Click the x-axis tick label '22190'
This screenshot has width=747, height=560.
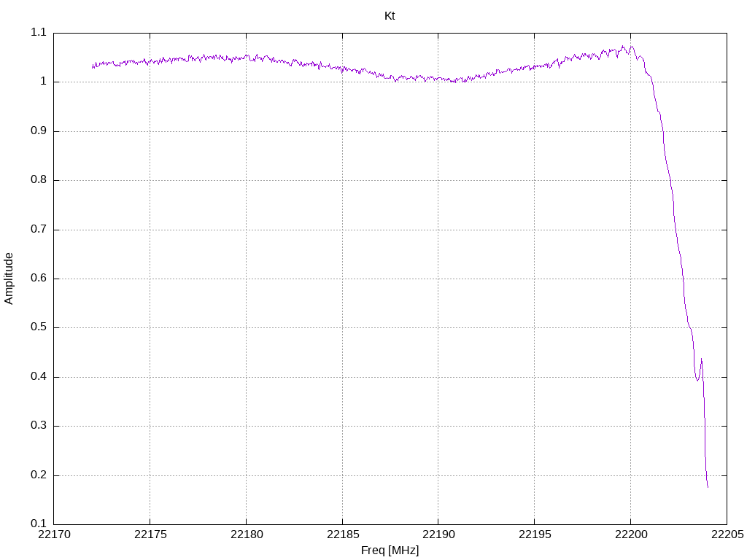pos(438,534)
